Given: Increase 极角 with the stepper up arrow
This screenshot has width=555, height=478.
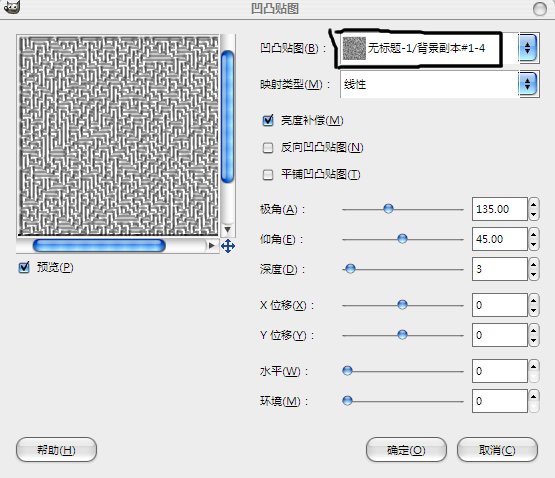Looking at the screenshot, I should [x=533, y=203].
